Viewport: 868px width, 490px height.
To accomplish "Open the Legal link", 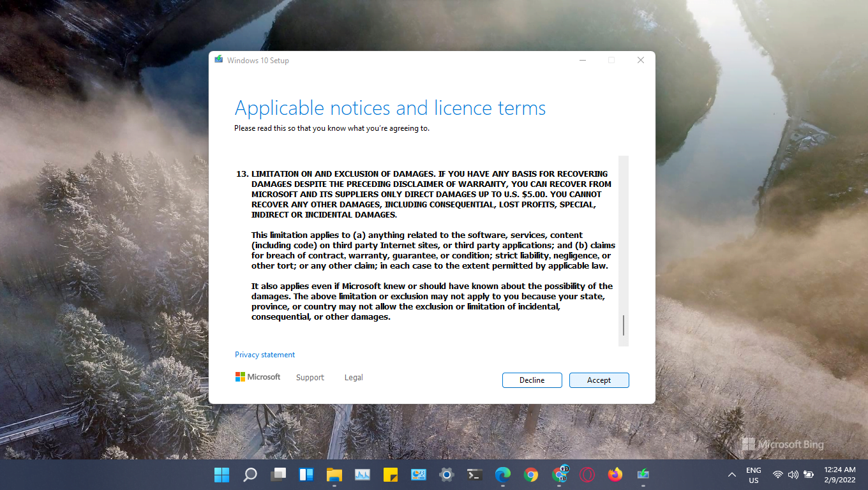I will click(x=354, y=378).
